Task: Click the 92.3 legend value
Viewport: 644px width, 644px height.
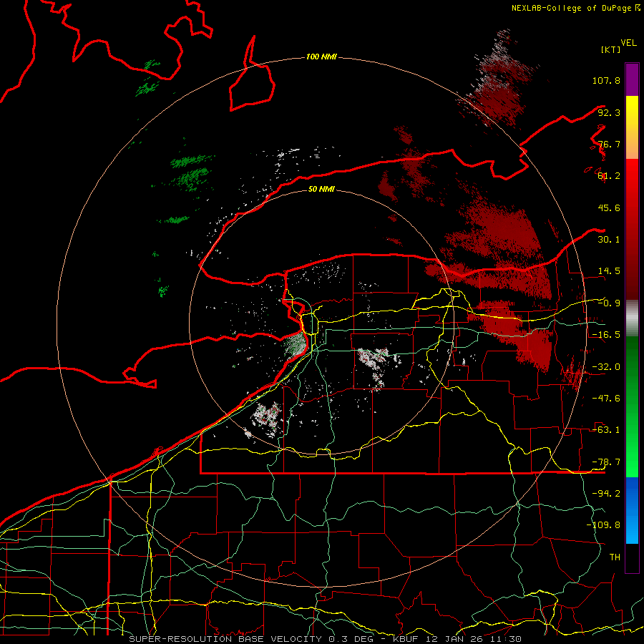Action: click(609, 112)
